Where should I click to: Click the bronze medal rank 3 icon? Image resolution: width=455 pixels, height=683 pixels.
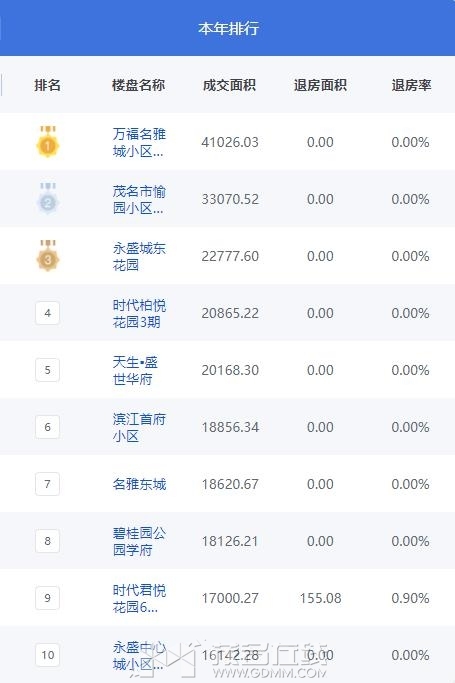pos(48,256)
